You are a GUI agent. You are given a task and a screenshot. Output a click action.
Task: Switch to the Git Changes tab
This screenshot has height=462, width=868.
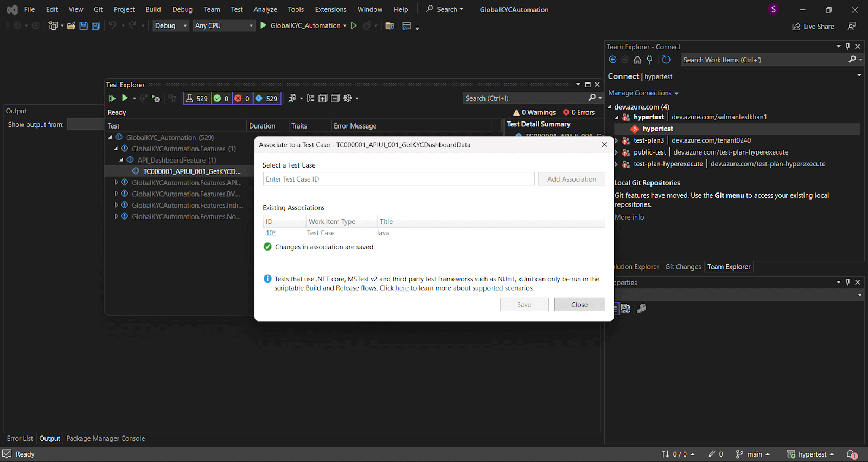pos(683,267)
